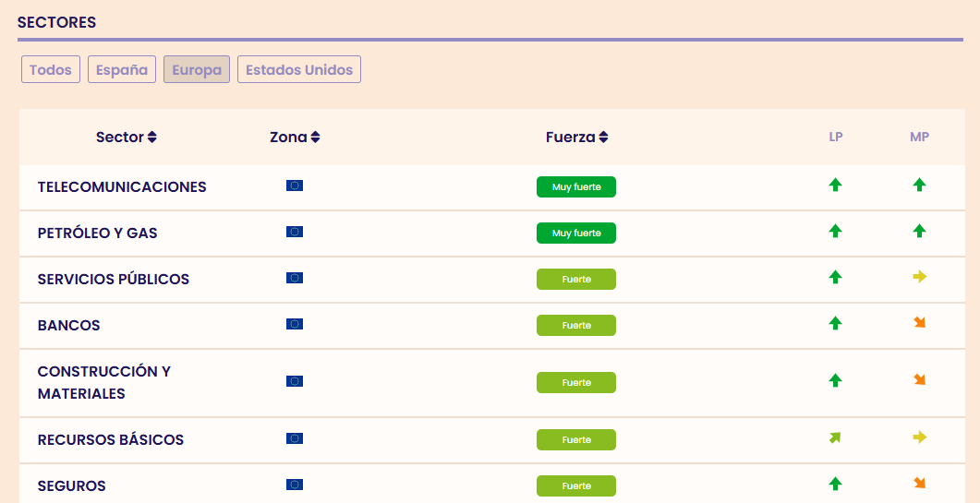
Task: Click the LP column header
Action: pyautogui.click(x=836, y=138)
